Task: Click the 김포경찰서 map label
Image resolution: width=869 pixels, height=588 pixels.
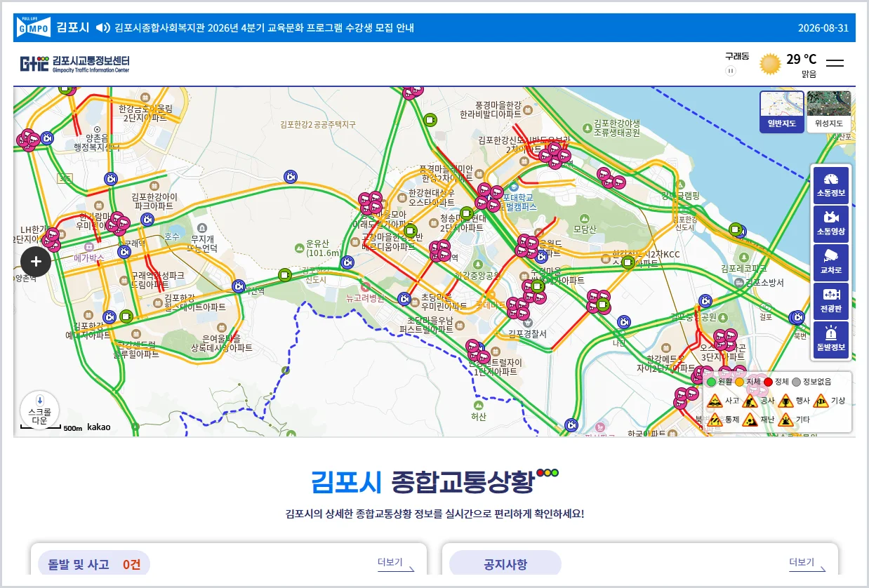Action: coord(526,334)
